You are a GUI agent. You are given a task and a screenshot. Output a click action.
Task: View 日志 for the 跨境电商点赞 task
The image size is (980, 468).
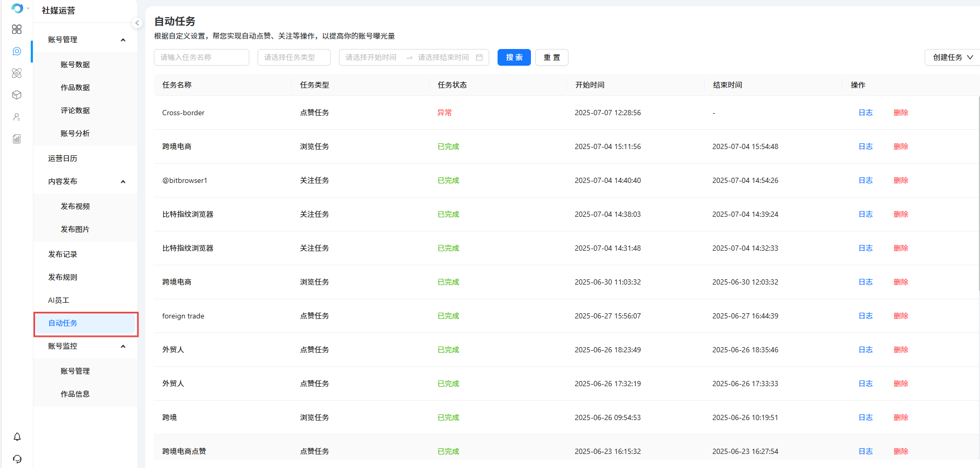[x=865, y=451]
